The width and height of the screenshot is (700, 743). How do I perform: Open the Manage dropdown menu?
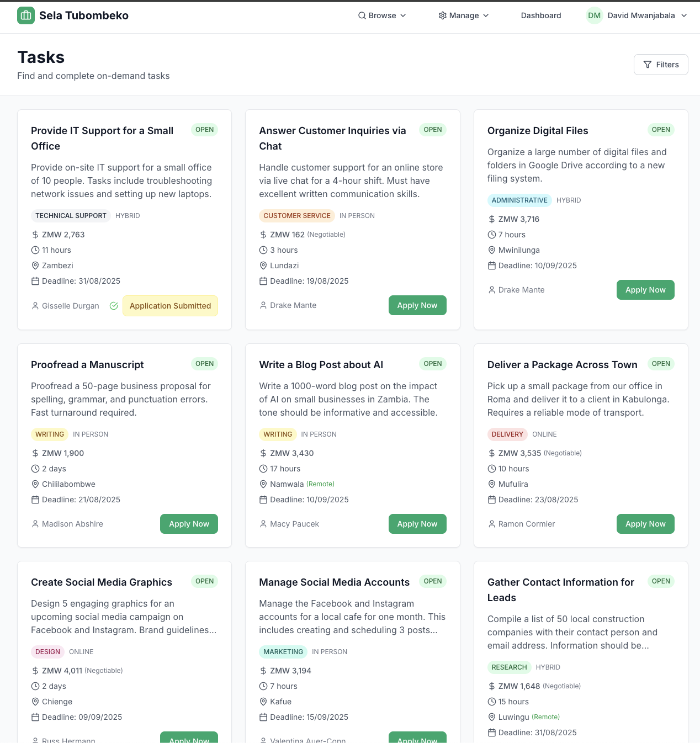point(464,15)
